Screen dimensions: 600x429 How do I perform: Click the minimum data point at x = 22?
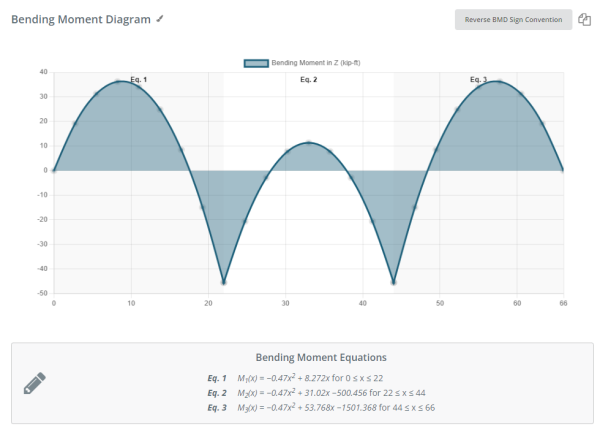224,282
